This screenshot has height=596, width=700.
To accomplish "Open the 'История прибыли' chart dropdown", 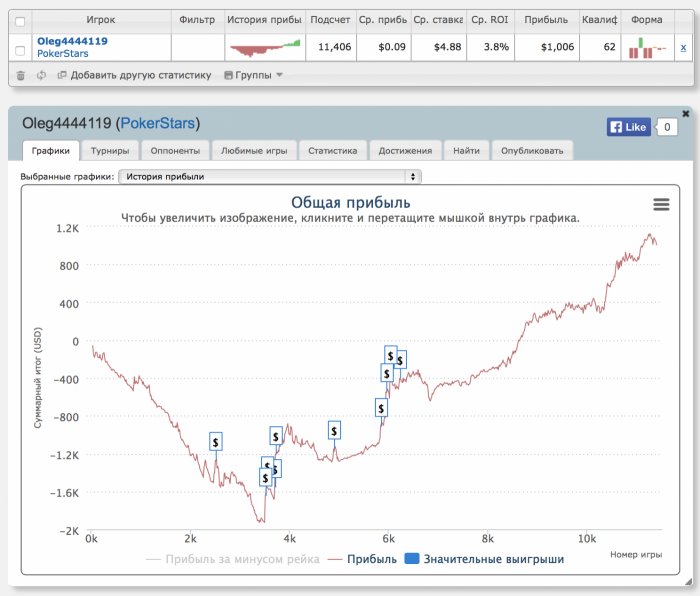I will click(x=270, y=176).
